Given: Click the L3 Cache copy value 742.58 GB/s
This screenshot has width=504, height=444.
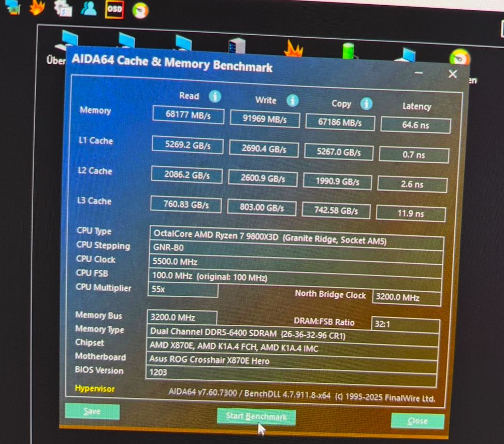Looking at the screenshot, I should pyautogui.click(x=336, y=210).
